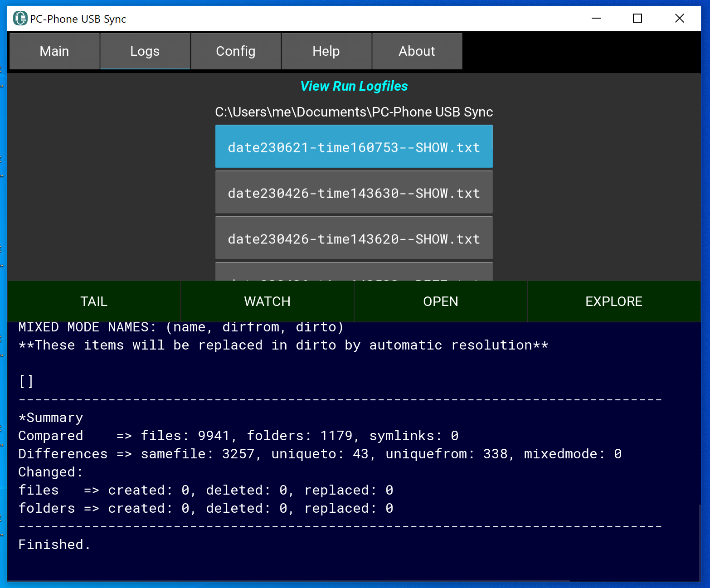Switch to the Main tab
The width and height of the screenshot is (710, 588).
pos(54,51)
